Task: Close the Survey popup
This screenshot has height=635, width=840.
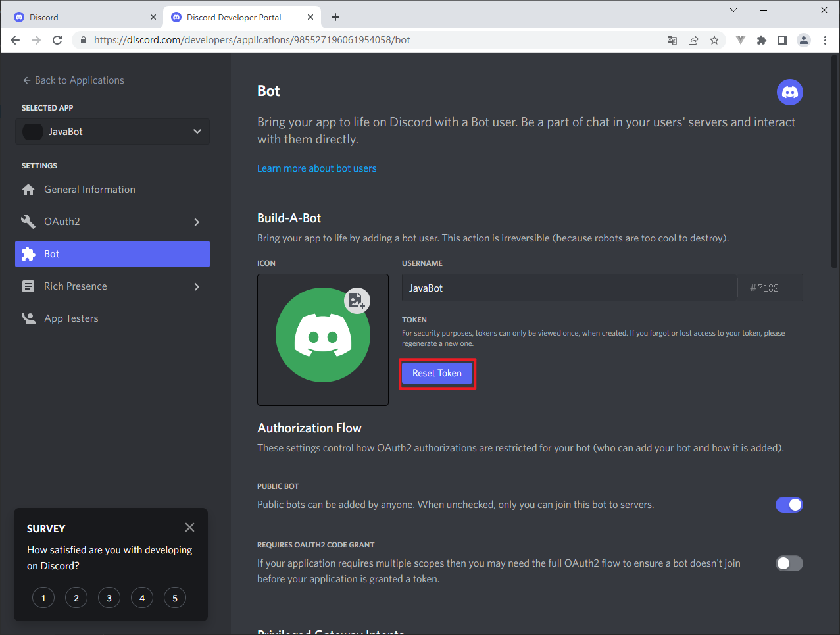Action: [189, 528]
